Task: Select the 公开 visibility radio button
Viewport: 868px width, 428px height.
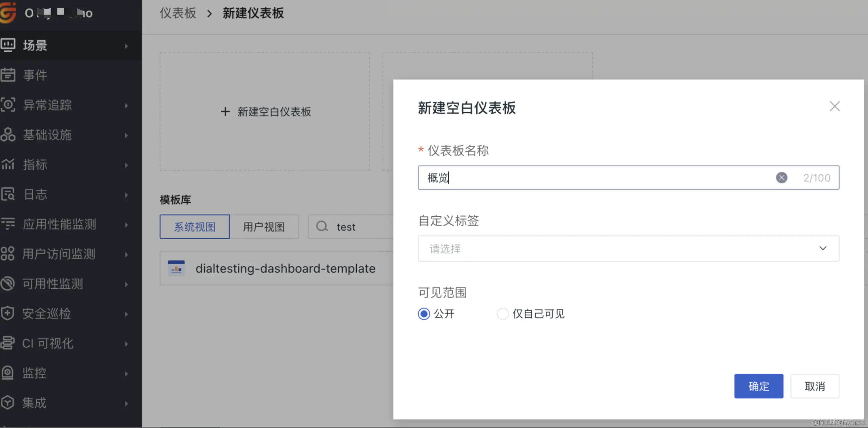Action: point(424,314)
